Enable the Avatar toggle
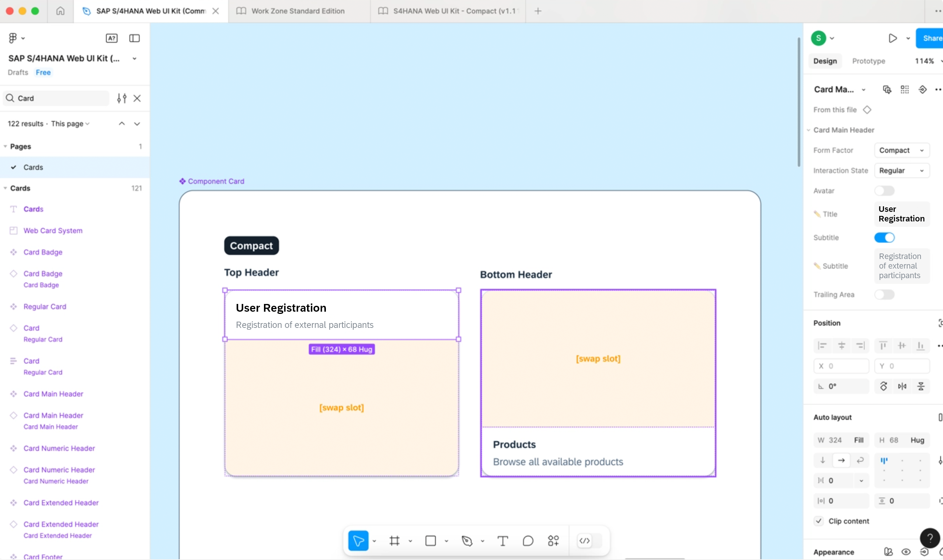This screenshot has width=943, height=560. tap(884, 190)
